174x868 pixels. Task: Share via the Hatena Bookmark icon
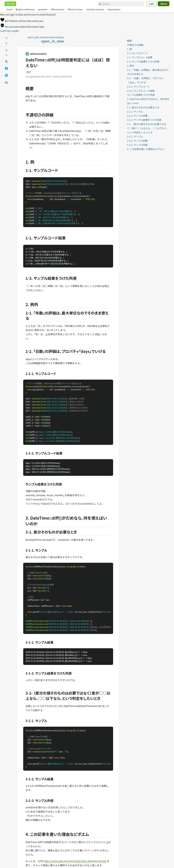pos(6,76)
